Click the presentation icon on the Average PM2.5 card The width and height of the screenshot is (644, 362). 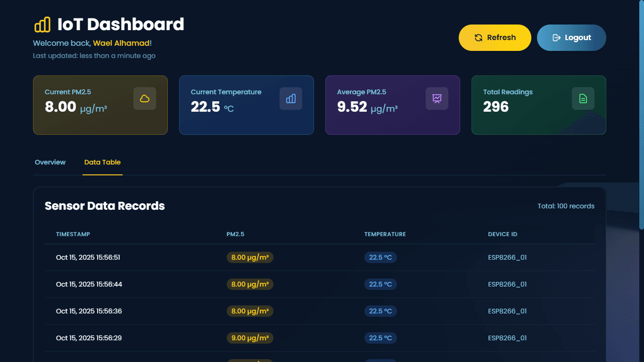coord(437,99)
